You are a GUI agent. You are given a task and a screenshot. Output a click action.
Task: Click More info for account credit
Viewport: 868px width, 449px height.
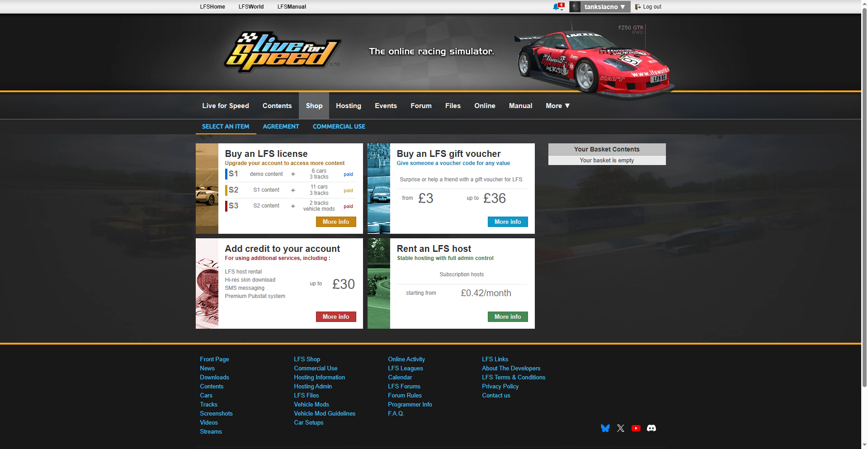(336, 317)
